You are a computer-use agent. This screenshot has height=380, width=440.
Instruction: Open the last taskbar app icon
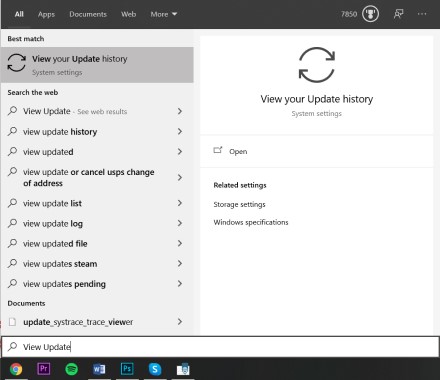coord(183,369)
